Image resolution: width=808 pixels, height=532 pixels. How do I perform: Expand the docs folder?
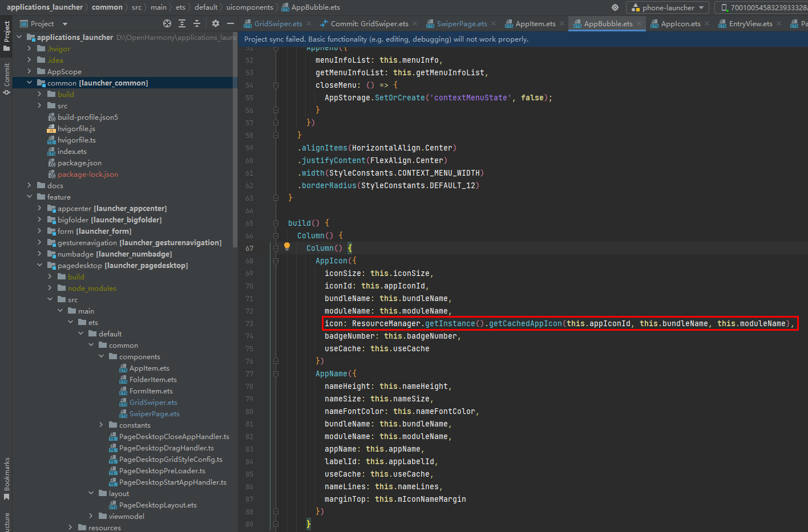point(29,185)
